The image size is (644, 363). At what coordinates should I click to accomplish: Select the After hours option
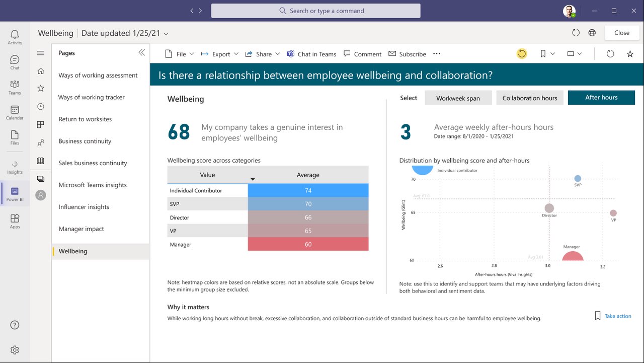601,98
